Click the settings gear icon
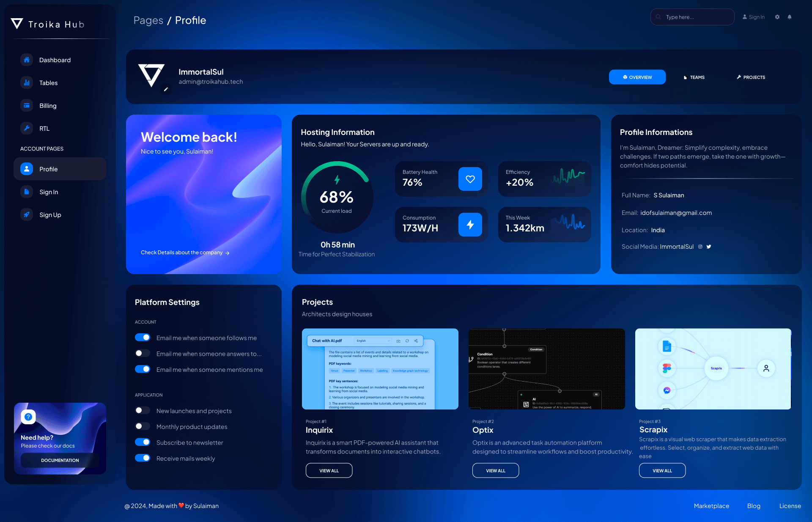The image size is (812, 522). tap(777, 16)
